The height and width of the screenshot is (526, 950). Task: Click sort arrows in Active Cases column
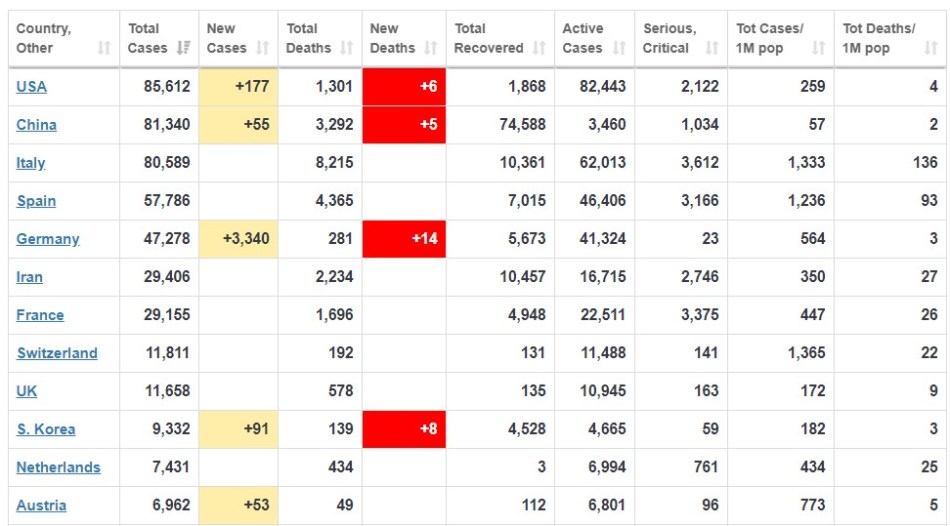(x=619, y=48)
